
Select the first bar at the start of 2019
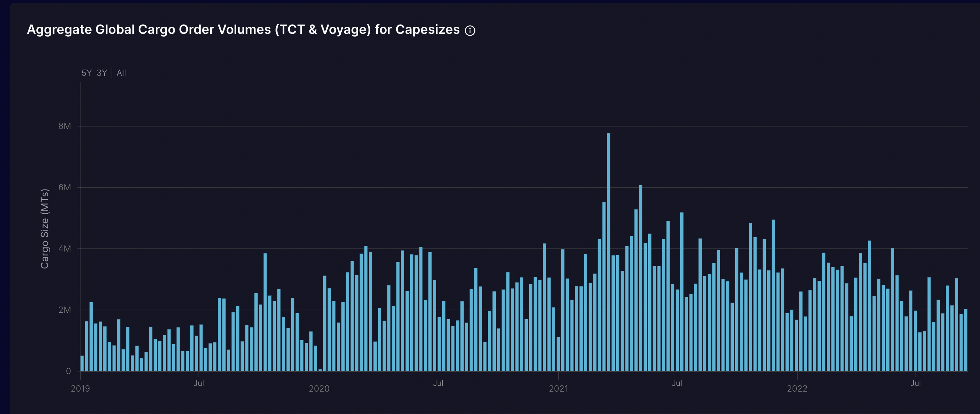82,363
